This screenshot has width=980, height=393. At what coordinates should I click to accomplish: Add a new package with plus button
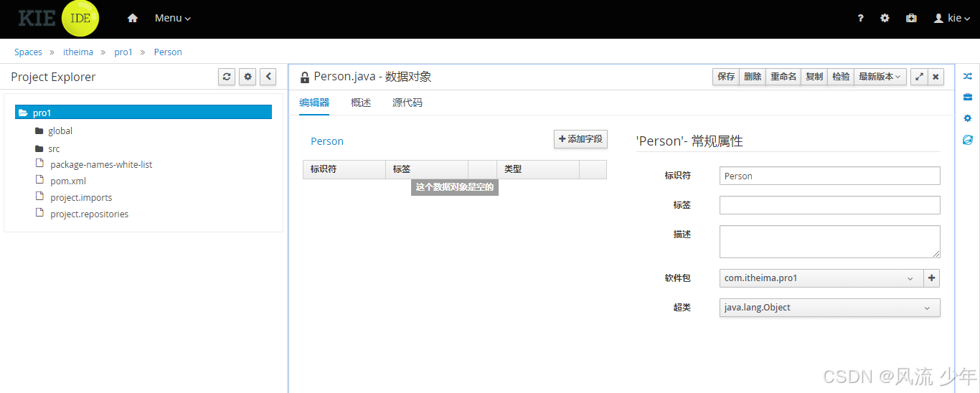932,278
